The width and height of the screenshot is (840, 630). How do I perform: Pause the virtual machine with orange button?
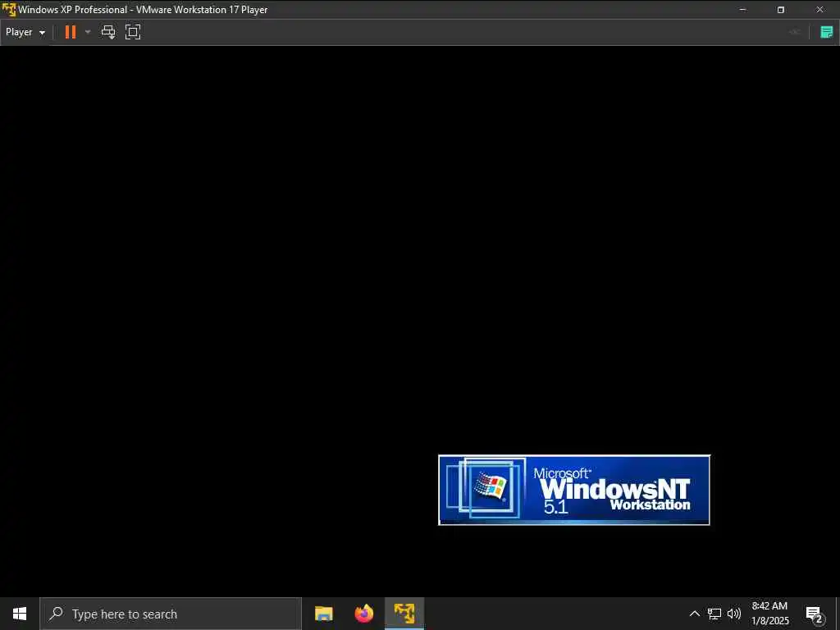coord(71,32)
